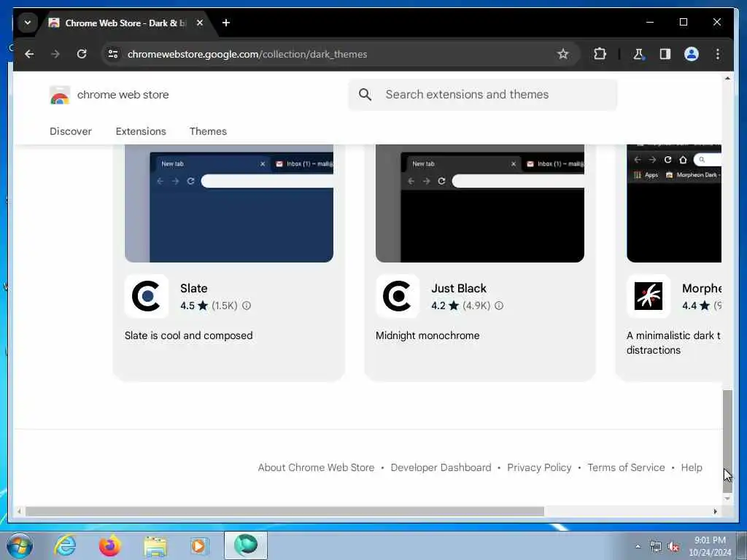
Task: Open the Extensions puzzle icon
Action: point(600,54)
